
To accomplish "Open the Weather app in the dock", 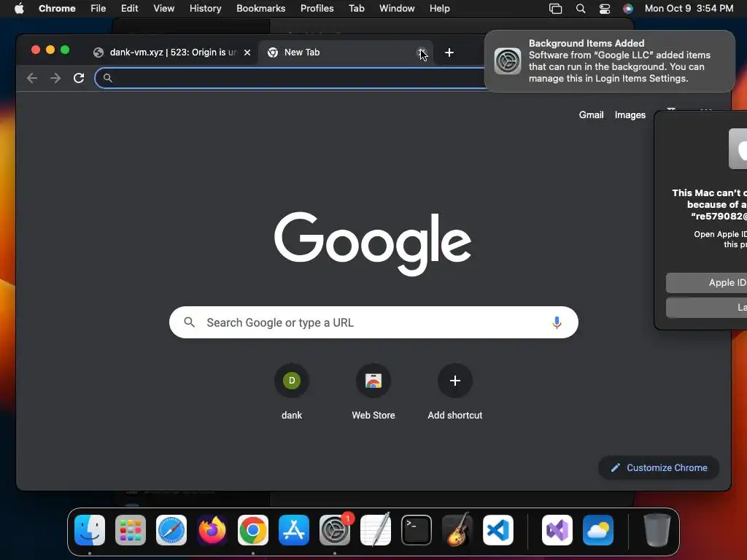I will coord(598,530).
